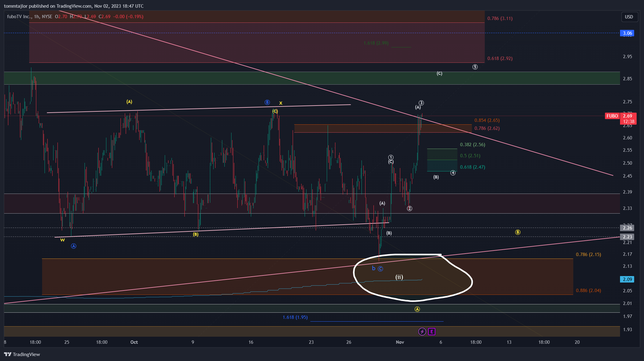The width and height of the screenshot is (644, 361).
Task: Click the circled 2 wave label
Action: point(409,208)
